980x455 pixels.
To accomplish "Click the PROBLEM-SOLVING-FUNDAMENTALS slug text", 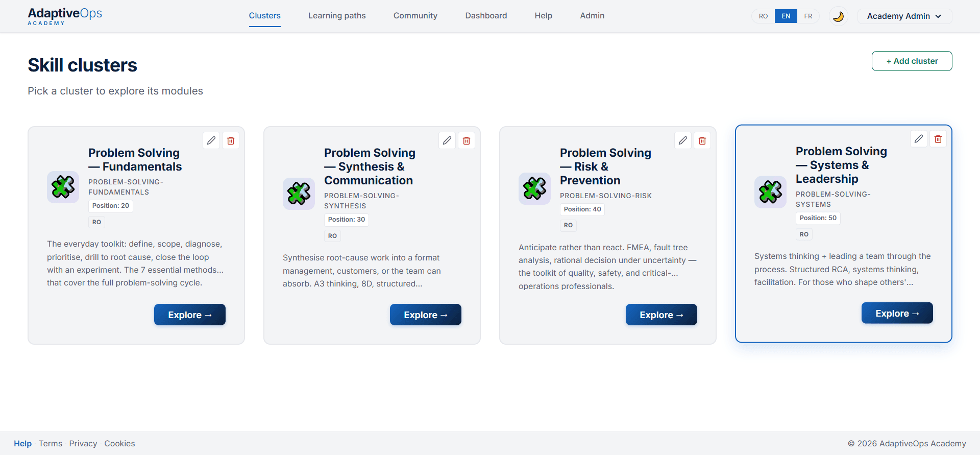I will click(126, 187).
